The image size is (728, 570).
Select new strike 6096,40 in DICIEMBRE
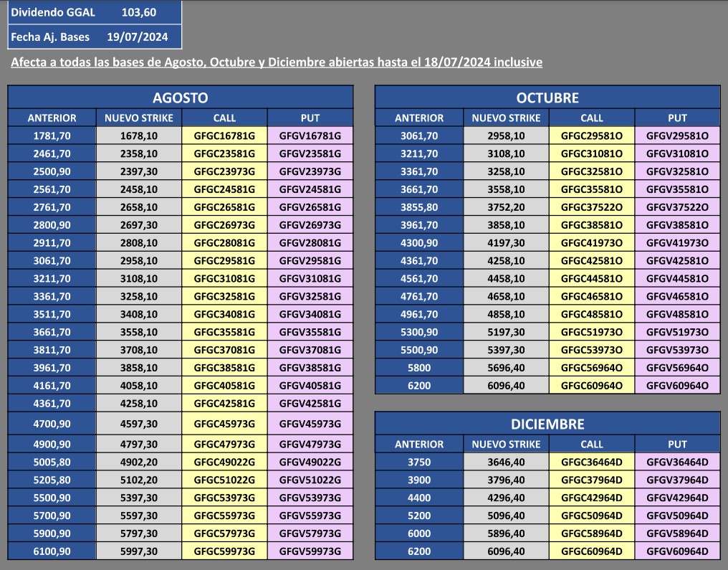[503, 552]
